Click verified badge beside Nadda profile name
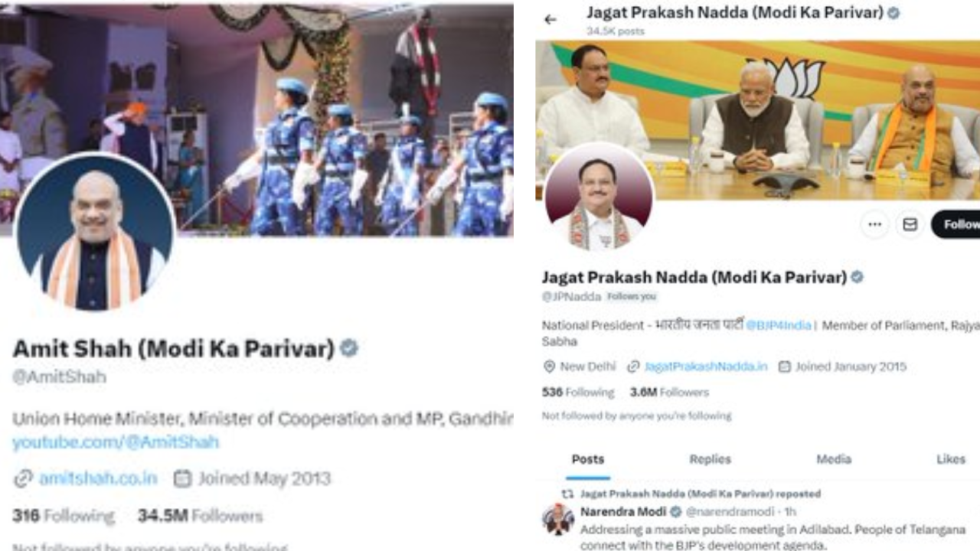This screenshot has width=980, height=551. pyautogui.click(x=857, y=277)
